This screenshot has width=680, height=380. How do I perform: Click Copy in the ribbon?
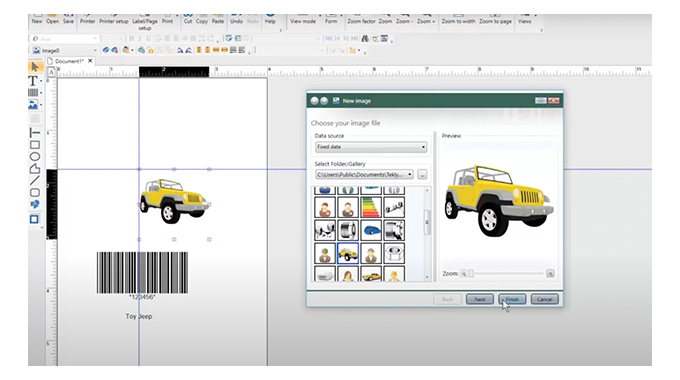pos(202,18)
